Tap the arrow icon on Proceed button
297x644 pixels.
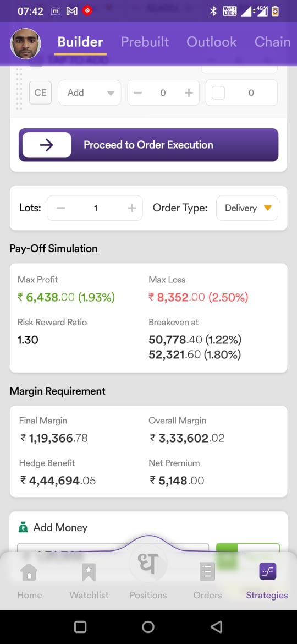click(47, 145)
